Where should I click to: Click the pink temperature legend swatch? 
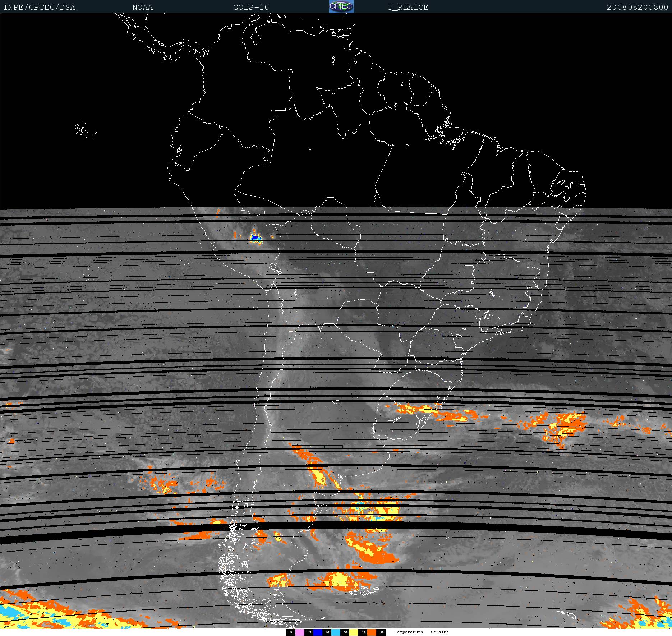click(300, 632)
